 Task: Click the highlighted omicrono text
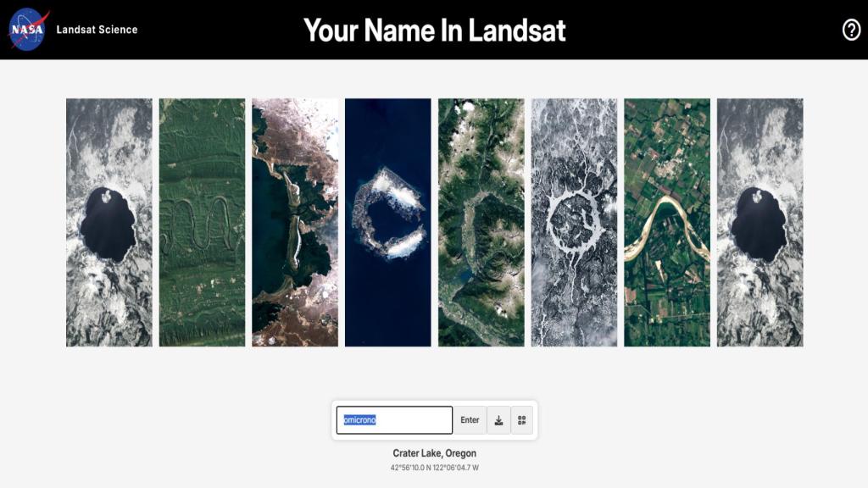point(359,420)
